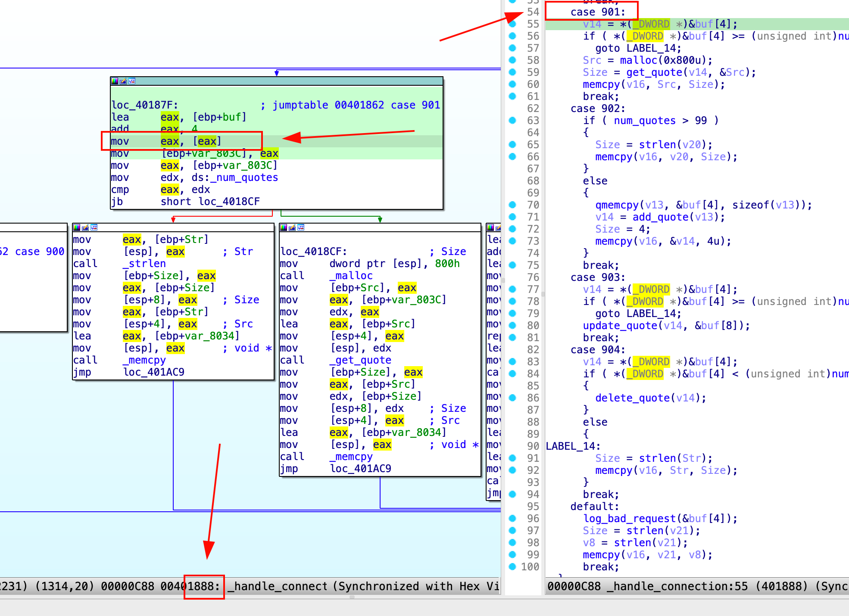Screen dimensions: 849x616
Task: Click pencil icon on the _strlen node header
Action: (x=85, y=227)
